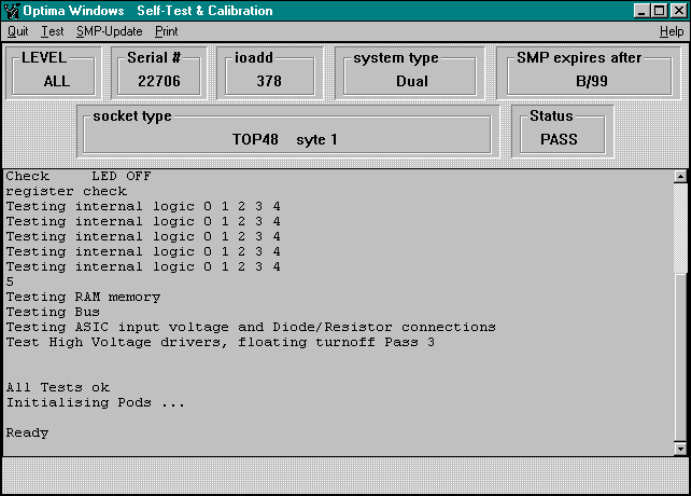Open the Print menu
This screenshot has height=496, width=691.
click(x=166, y=32)
